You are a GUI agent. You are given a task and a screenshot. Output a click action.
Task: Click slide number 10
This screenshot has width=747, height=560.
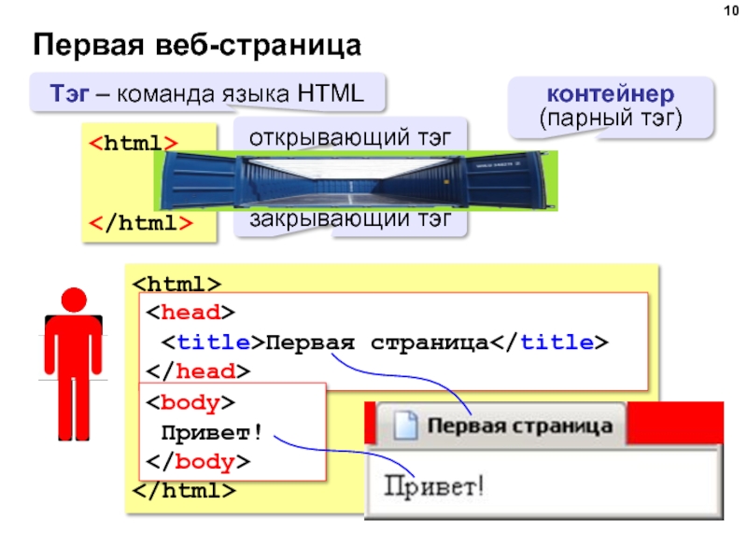731,10
